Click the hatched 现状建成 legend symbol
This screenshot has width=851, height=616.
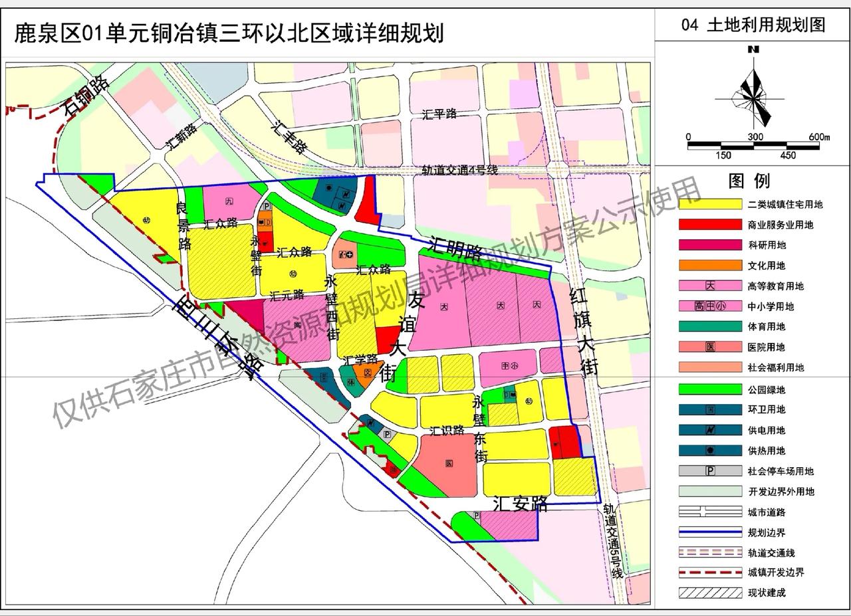point(710,593)
